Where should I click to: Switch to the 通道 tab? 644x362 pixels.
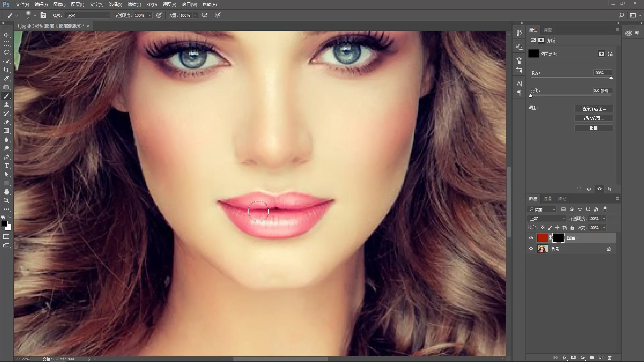pos(547,198)
